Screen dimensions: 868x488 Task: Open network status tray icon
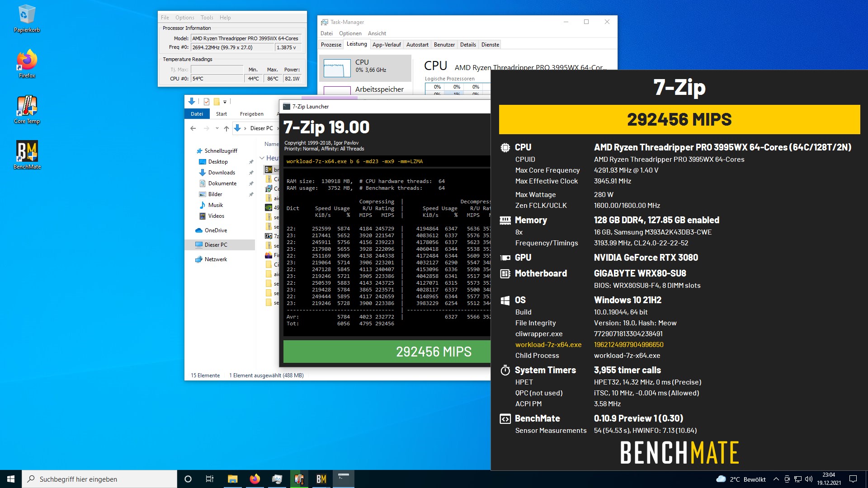pyautogui.click(x=798, y=479)
